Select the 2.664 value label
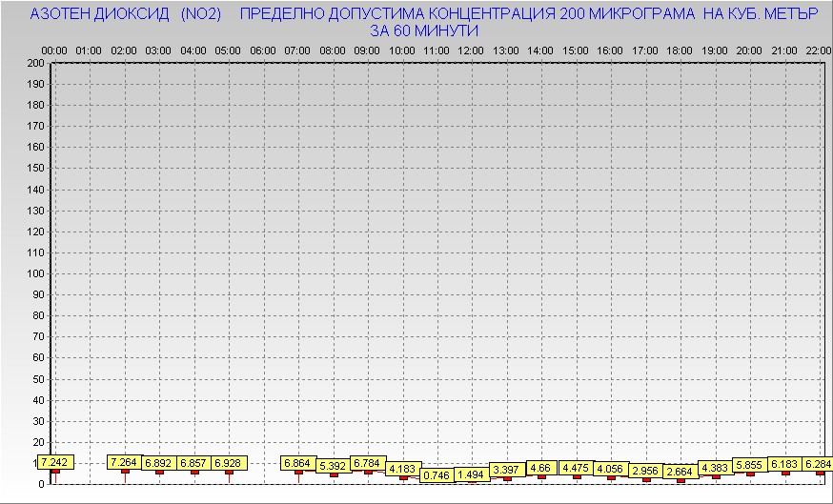The height and width of the screenshot is (504, 833). [680, 472]
